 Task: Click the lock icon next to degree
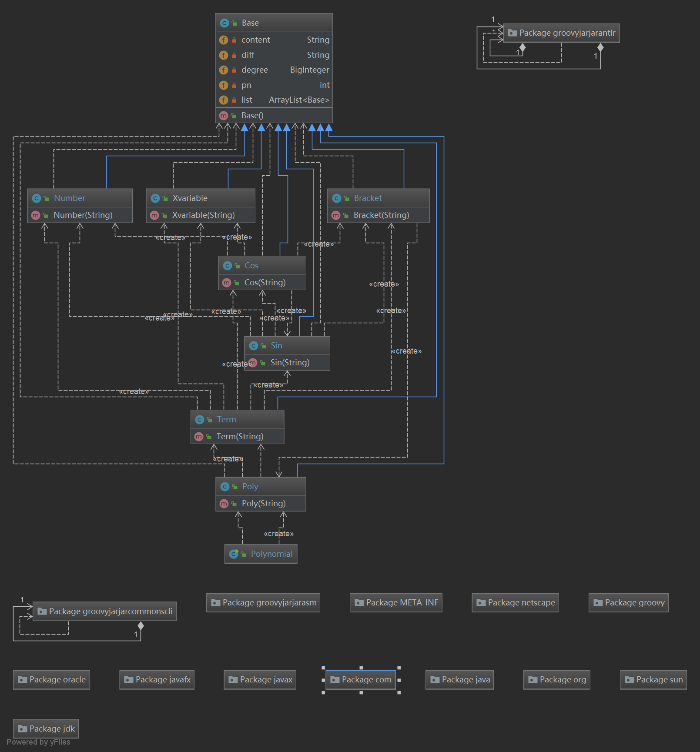(234, 70)
